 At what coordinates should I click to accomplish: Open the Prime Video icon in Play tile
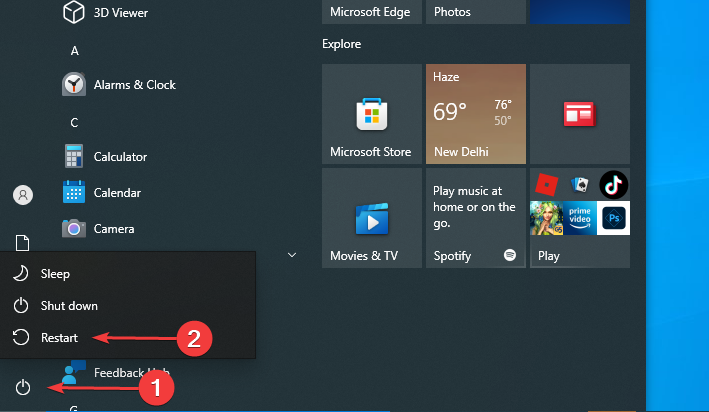(x=580, y=218)
